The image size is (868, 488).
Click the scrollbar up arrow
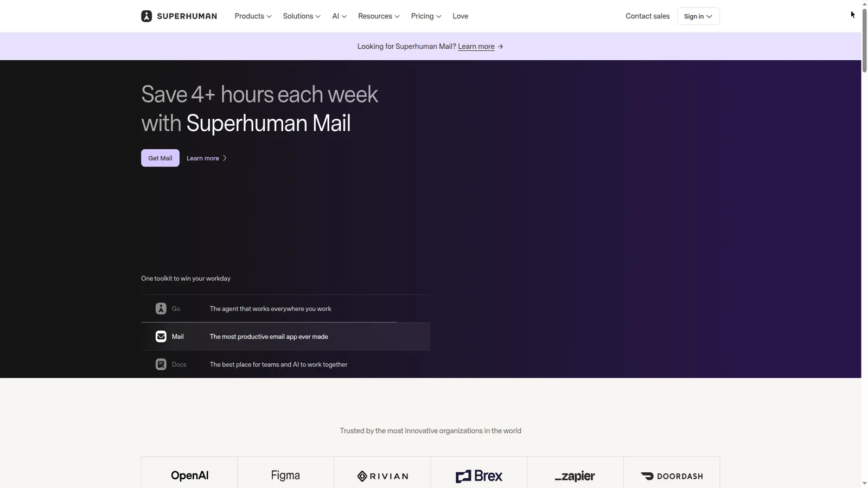point(865,4)
